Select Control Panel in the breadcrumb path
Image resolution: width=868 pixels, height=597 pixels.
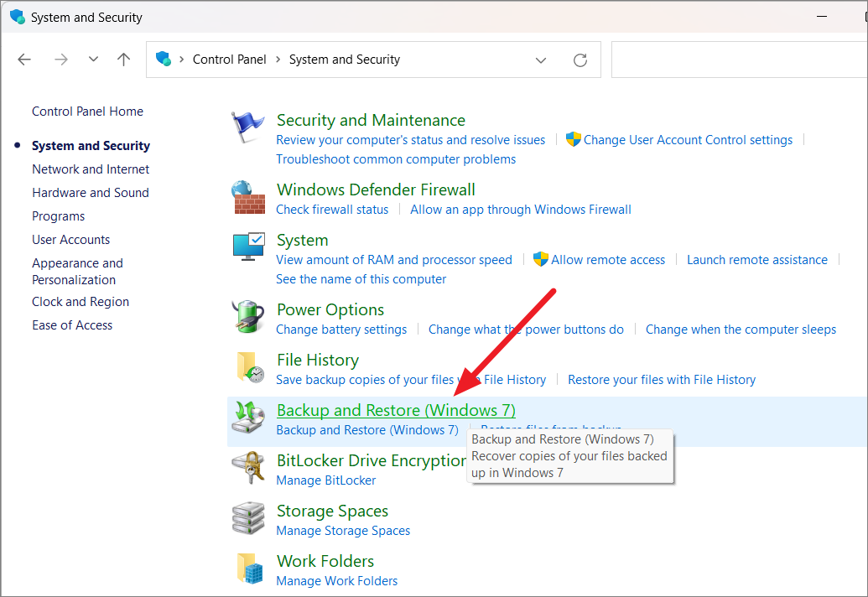(230, 59)
